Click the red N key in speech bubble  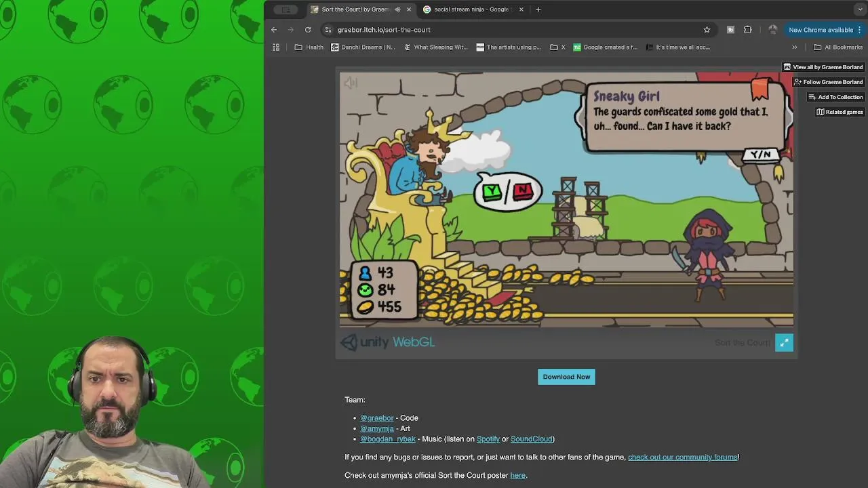click(x=523, y=192)
